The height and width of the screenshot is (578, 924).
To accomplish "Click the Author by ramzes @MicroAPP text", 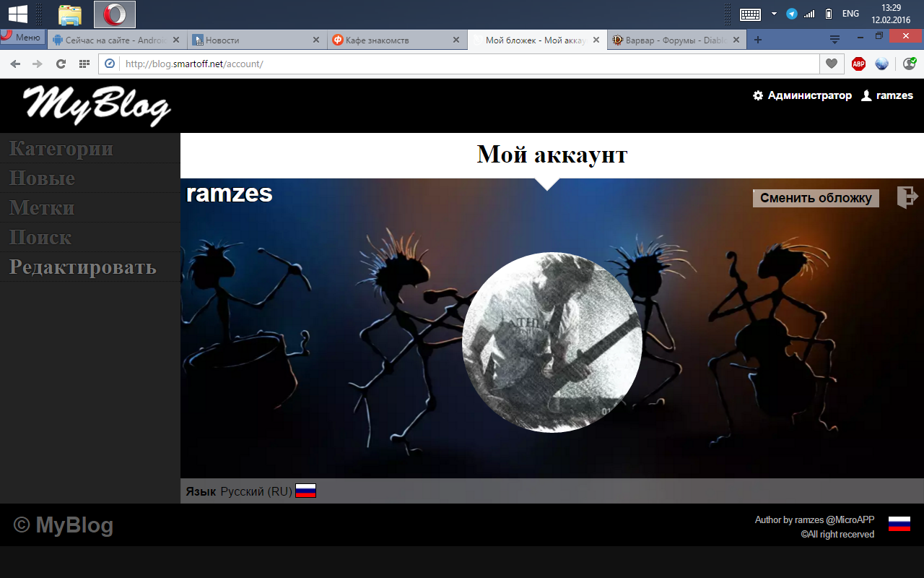I will click(x=814, y=519).
